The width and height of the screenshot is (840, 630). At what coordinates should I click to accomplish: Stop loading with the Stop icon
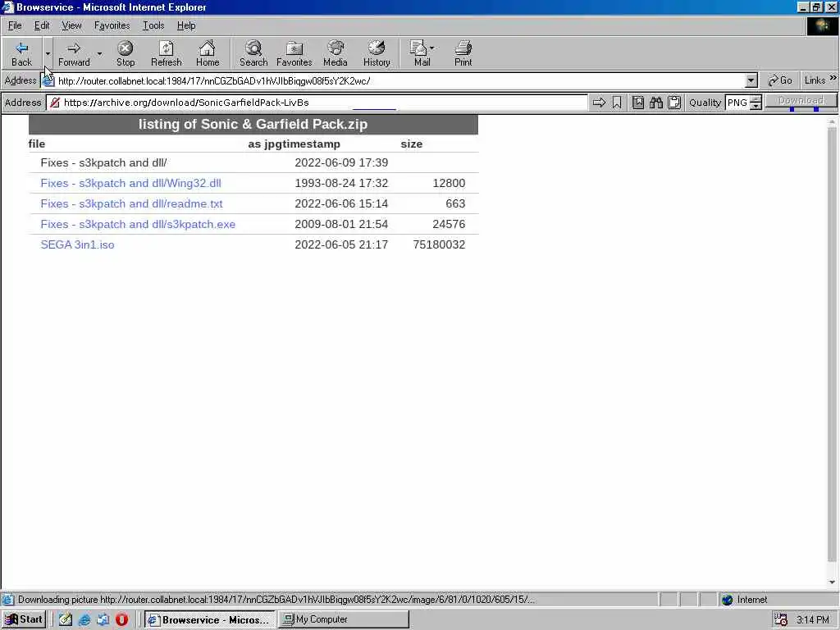[x=126, y=48]
